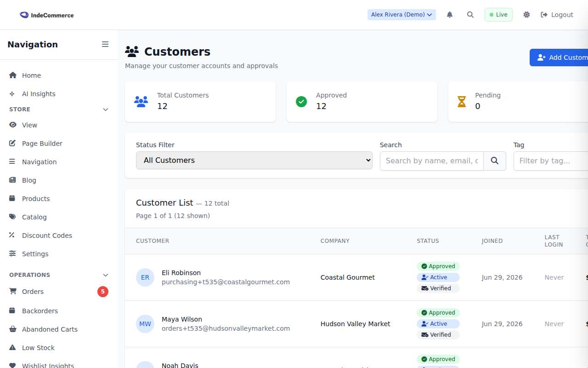Log out with the Logout link

557,15
